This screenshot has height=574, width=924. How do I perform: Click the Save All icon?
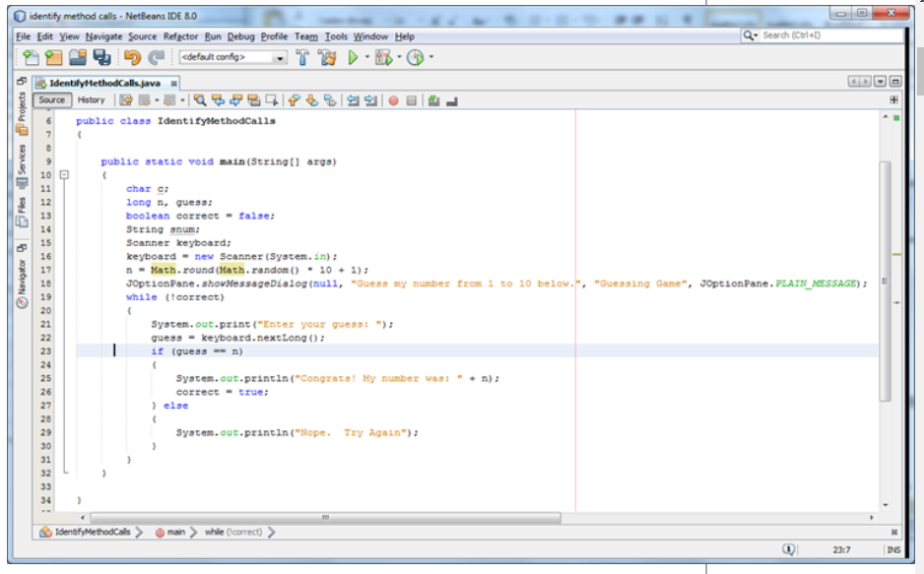tap(102, 58)
